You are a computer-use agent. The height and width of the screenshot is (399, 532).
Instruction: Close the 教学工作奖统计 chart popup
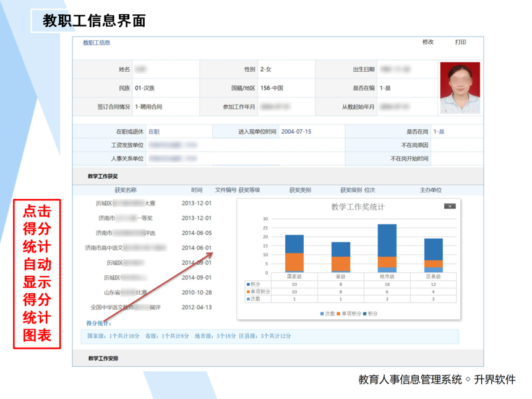click(450, 207)
